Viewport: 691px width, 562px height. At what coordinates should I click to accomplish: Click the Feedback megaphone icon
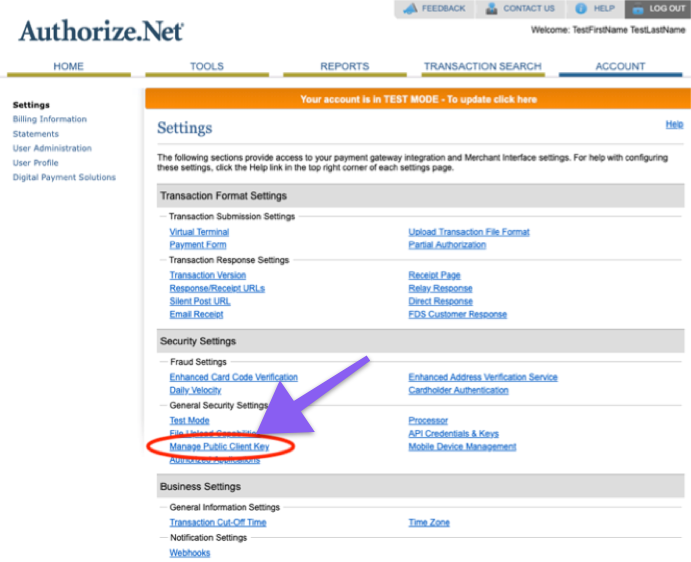pyautogui.click(x=410, y=8)
